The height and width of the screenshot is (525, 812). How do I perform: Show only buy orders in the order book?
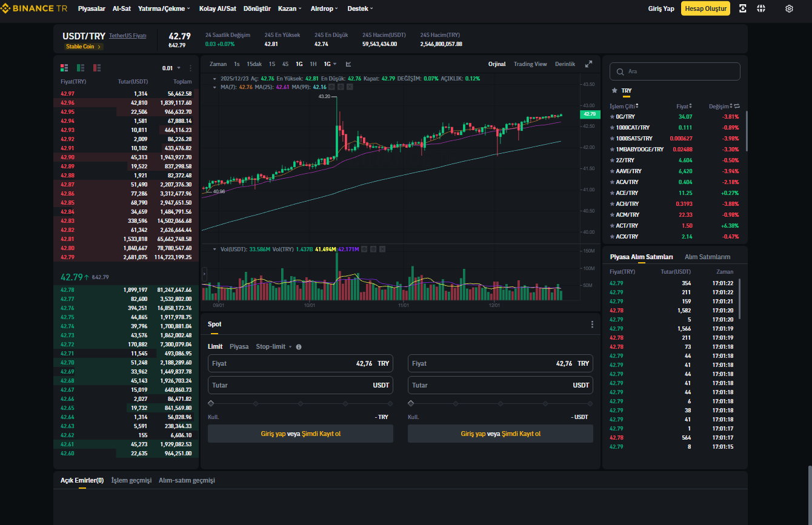coord(81,68)
